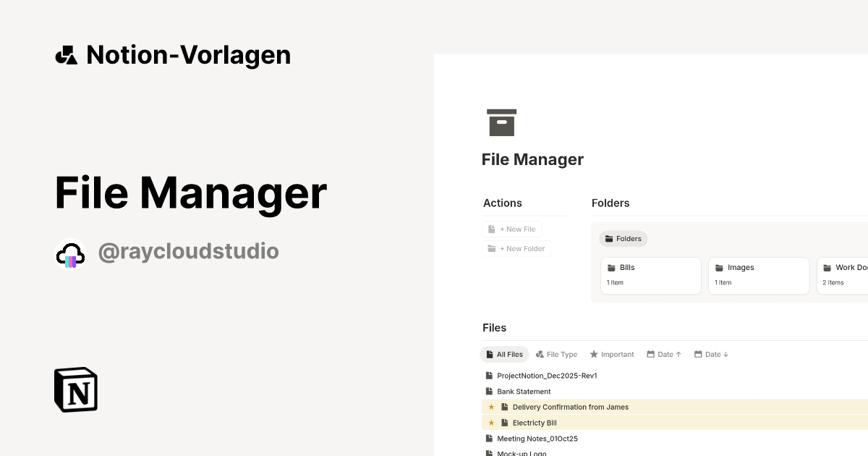Click the file icon beside ProjectNotion_Dec2025-Rev1
The width and height of the screenshot is (868, 456).
(x=488, y=376)
